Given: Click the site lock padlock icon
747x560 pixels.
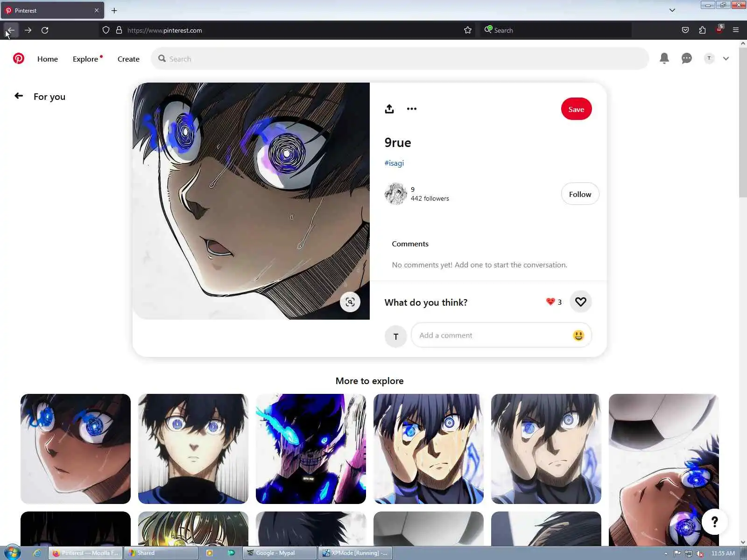Looking at the screenshot, I should [x=119, y=30].
